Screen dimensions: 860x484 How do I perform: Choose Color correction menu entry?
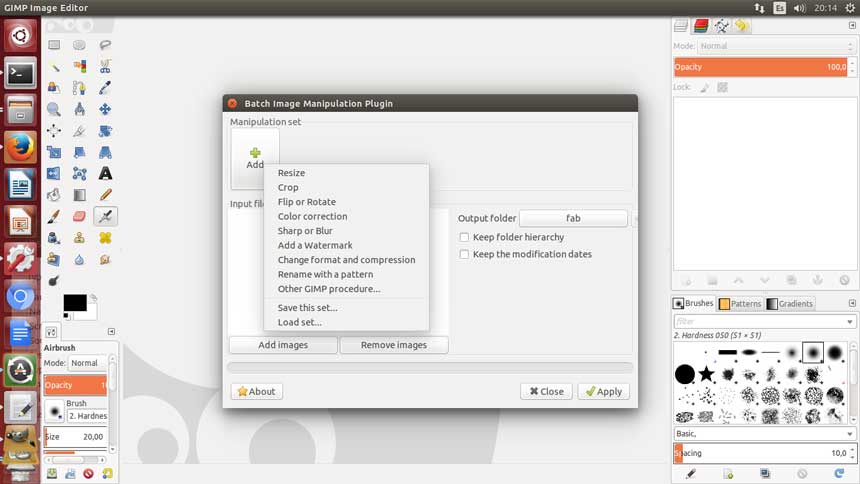click(x=312, y=216)
